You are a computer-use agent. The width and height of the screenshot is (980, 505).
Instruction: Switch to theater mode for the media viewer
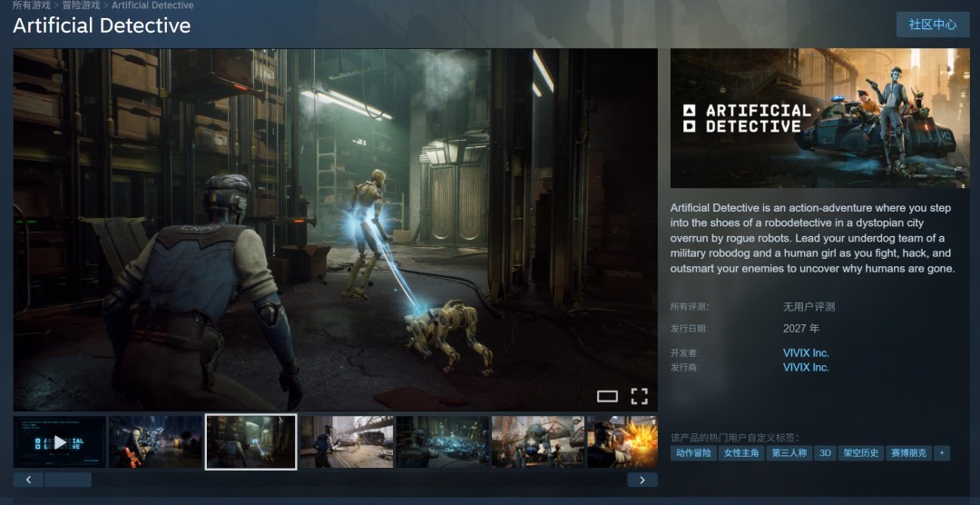pos(607,396)
